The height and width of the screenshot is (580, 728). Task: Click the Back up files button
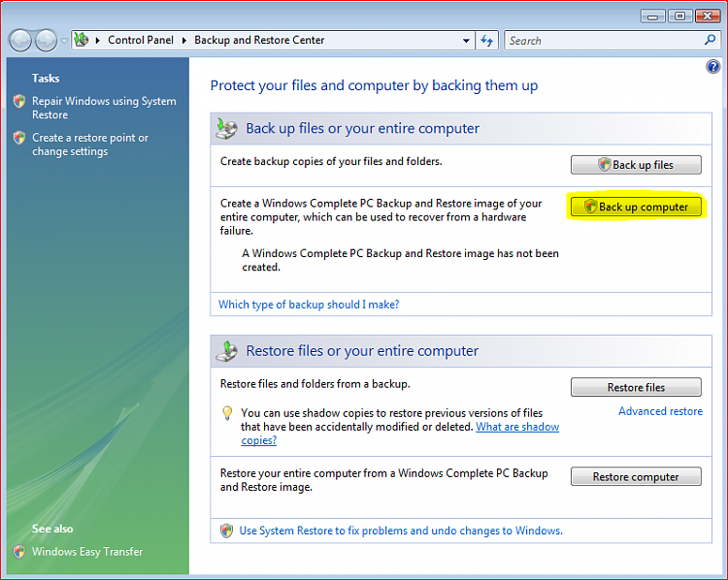tap(636, 165)
